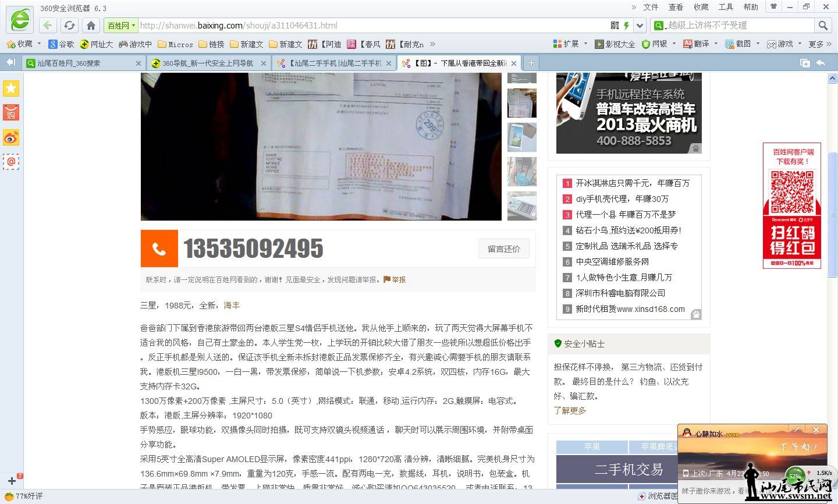This screenshot has width=838, height=504.
Task: Open the 帮助 menu
Action: point(751,7)
